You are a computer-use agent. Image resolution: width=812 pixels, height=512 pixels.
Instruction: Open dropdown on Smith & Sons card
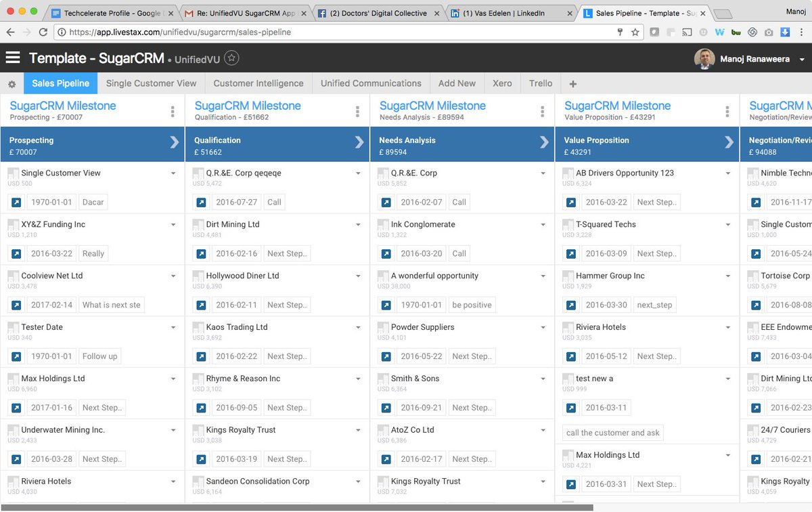pos(543,379)
